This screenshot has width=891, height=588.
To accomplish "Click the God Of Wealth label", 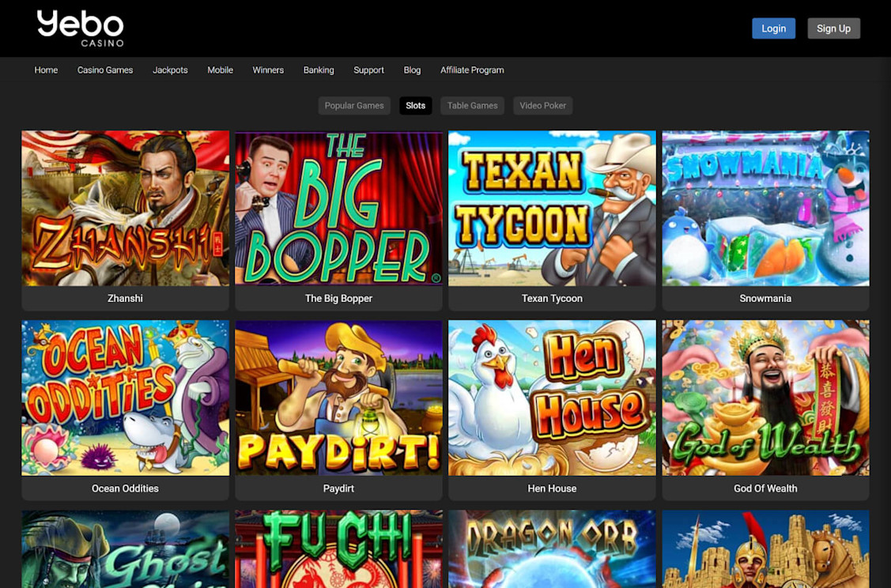I will [765, 488].
